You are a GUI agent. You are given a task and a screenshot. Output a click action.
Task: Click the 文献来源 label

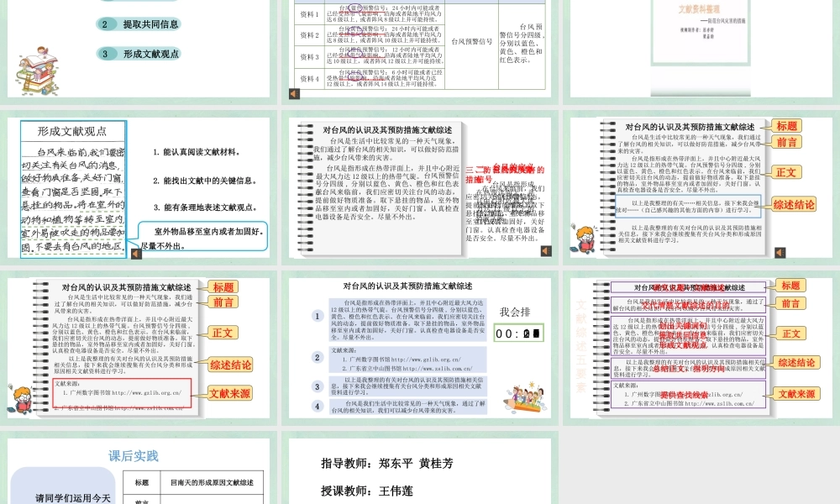231,393
